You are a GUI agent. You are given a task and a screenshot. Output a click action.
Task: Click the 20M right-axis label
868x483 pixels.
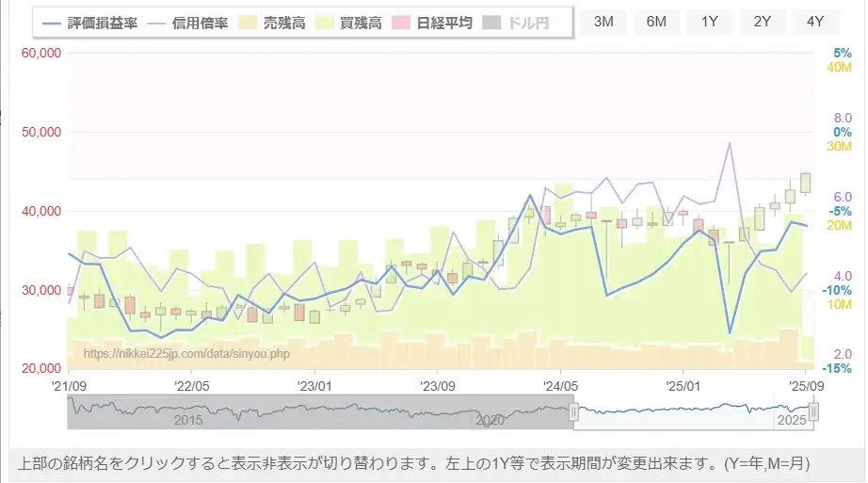point(839,225)
